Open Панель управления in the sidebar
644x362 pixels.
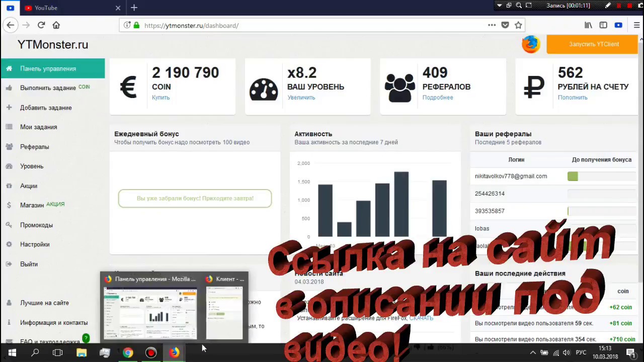pos(52,68)
